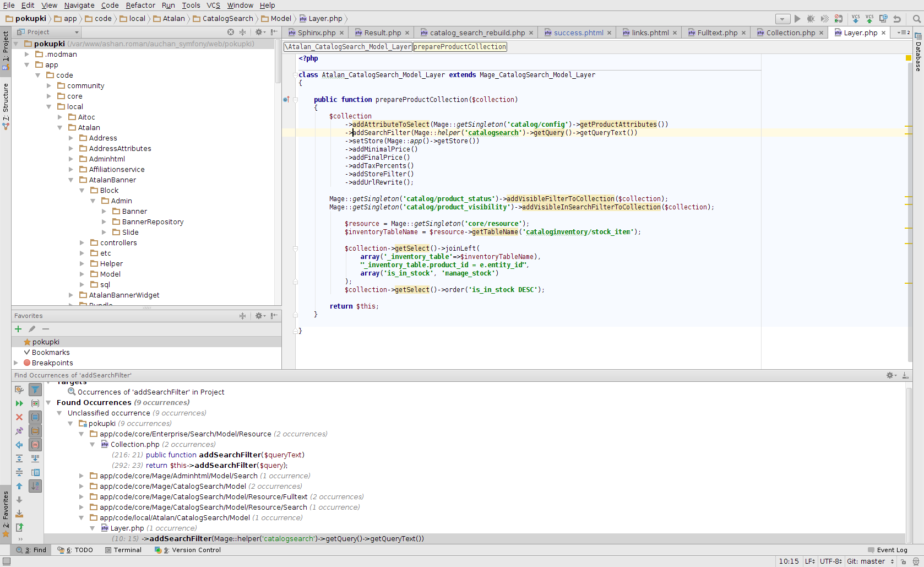The image size is (924, 567).
Task: Hide the Project tool window
Action: pos(274,32)
